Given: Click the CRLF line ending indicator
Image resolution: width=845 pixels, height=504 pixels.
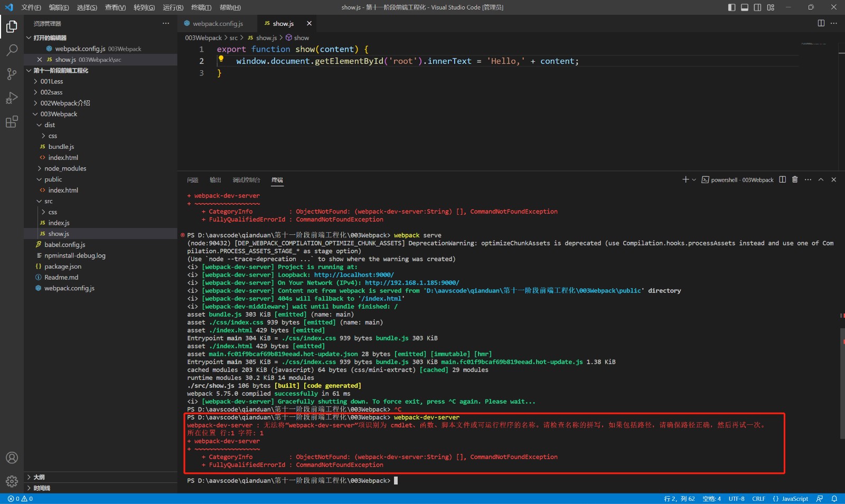Looking at the screenshot, I should (759, 499).
